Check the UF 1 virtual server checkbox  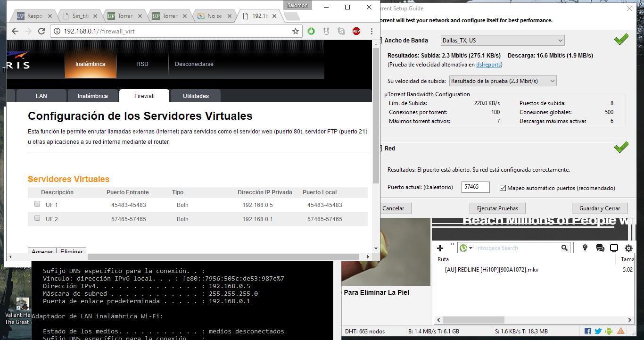pyautogui.click(x=37, y=204)
